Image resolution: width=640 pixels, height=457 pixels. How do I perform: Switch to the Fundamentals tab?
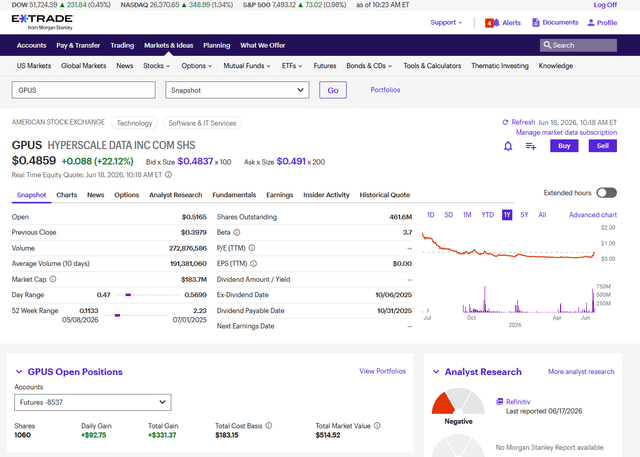234,195
